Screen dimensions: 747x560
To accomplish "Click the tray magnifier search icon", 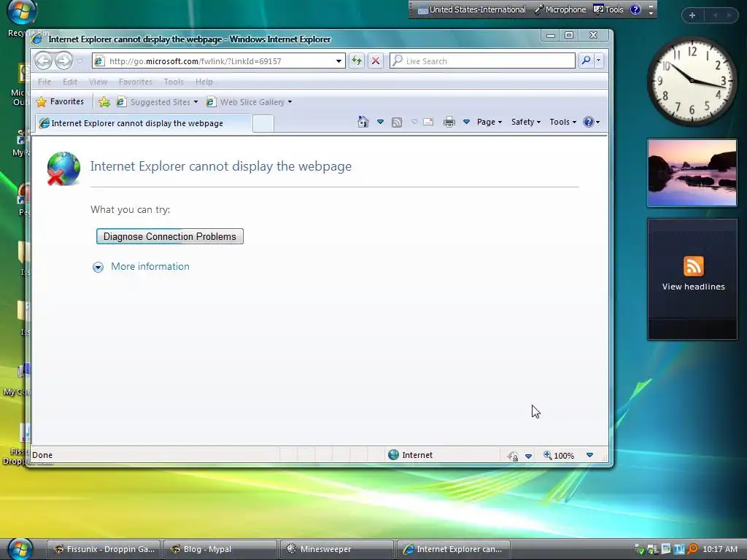I will tap(692, 549).
